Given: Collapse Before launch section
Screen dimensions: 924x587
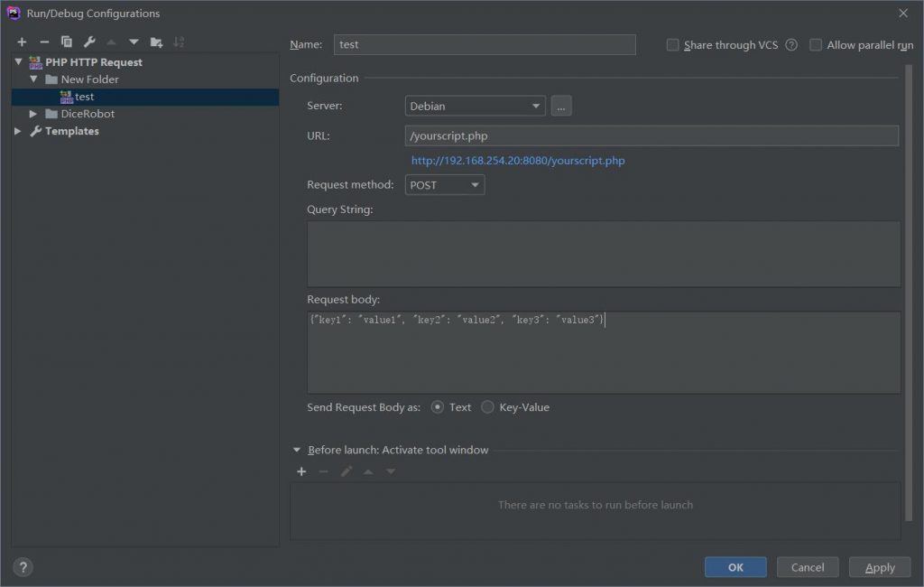Looking at the screenshot, I should pyautogui.click(x=296, y=450).
